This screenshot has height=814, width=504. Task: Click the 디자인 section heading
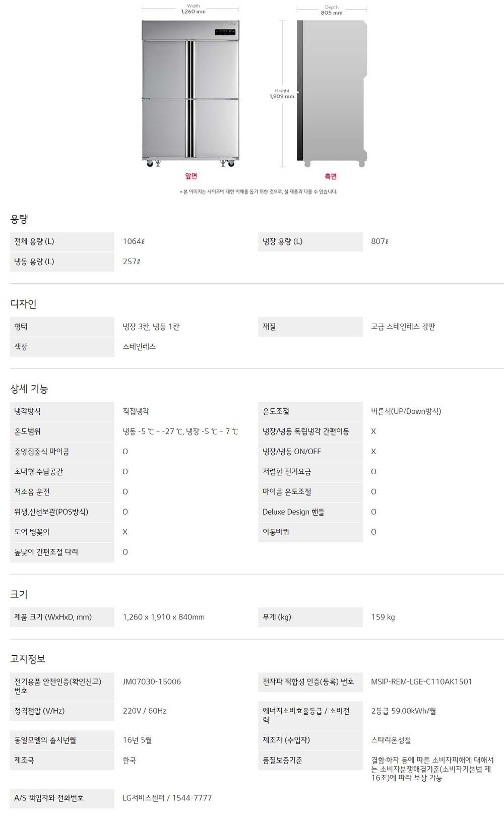(24, 304)
